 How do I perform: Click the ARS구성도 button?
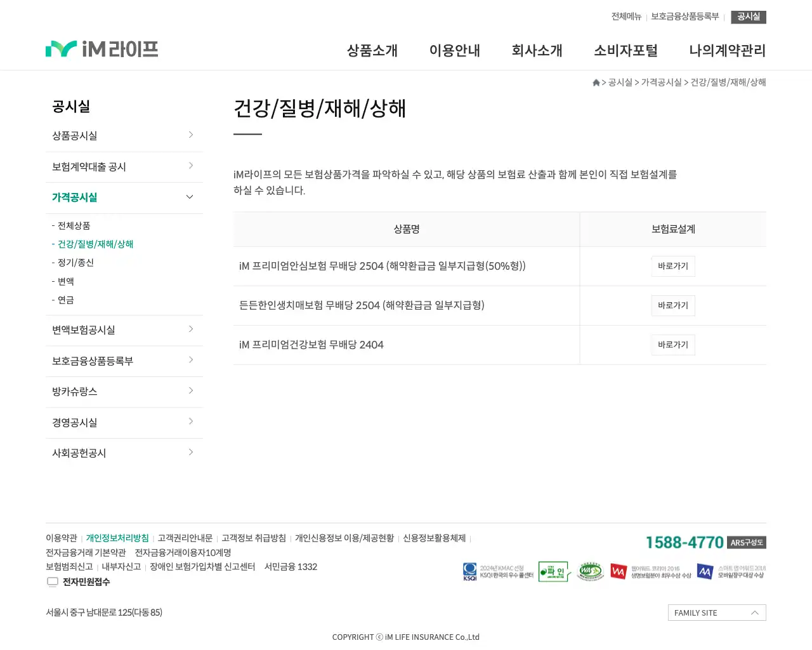pos(747,543)
